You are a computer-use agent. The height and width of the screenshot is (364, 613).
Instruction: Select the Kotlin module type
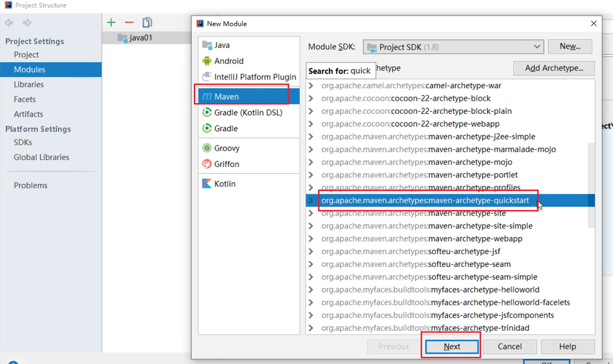[x=225, y=184]
